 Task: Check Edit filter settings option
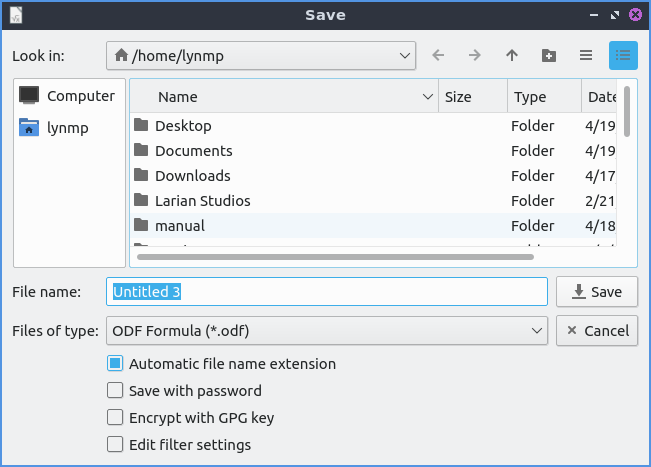click(x=115, y=445)
